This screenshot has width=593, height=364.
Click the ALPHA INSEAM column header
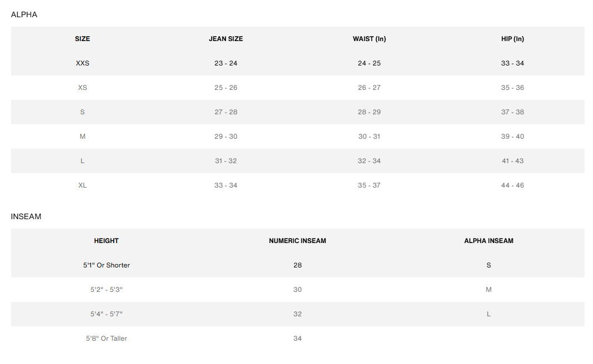coord(489,241)
